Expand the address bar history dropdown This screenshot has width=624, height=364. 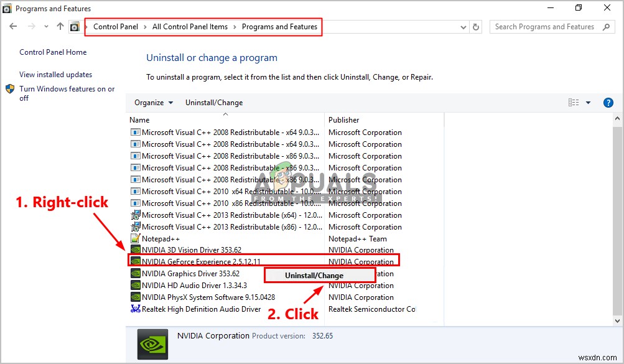pyautogui.click(x=463, y=27)
